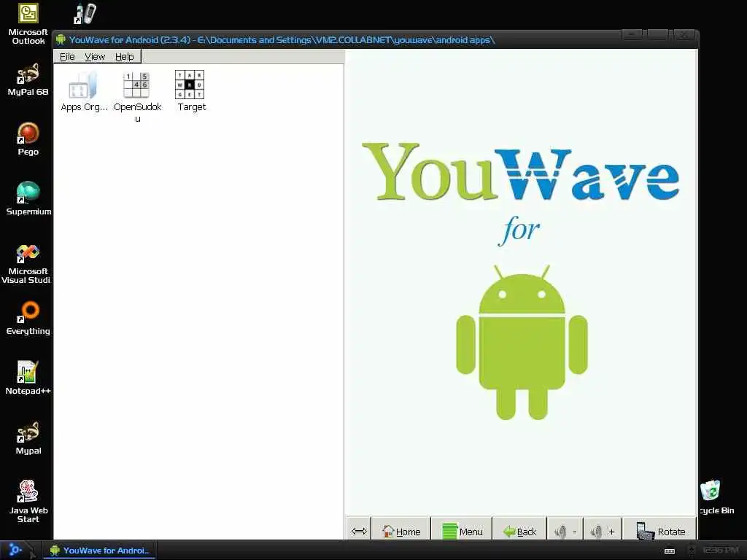Open the View menu in YouWave
Viewport: 747px width, 560px height.
[x=95, y=57]
